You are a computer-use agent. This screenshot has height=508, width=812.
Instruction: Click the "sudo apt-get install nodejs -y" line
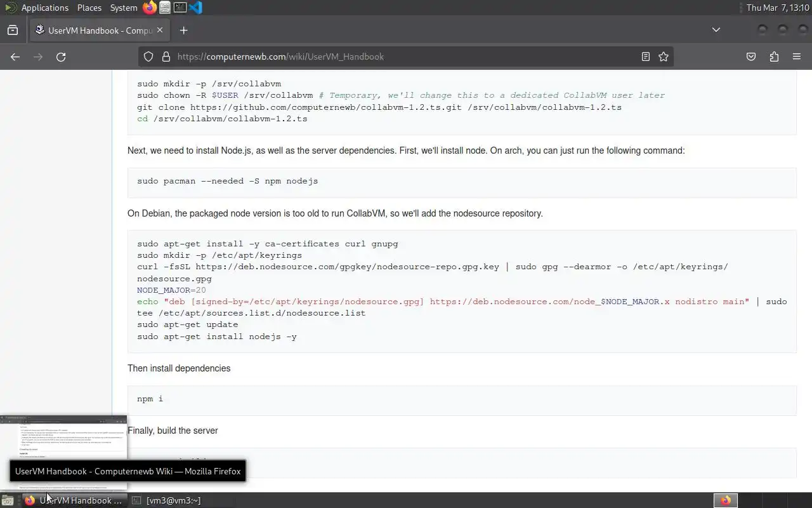click(217, 337)
